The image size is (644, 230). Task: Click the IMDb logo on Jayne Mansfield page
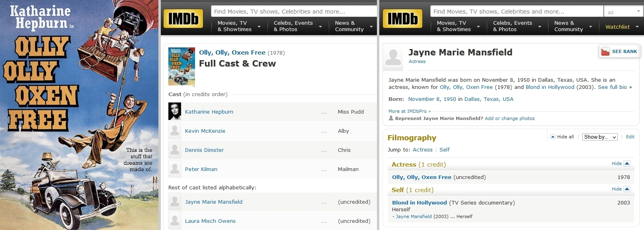click(402, 19)
